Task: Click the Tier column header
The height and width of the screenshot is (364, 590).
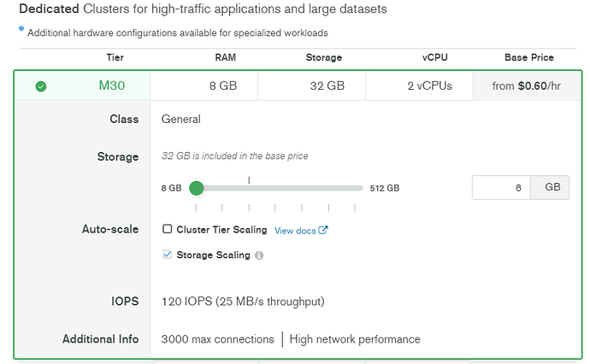Action: 115,58
